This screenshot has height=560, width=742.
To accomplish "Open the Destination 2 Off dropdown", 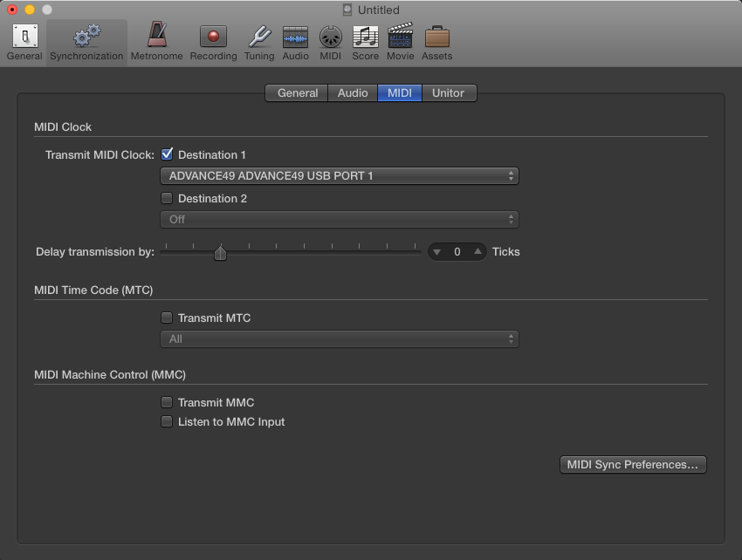I will (x=340, y=219).
